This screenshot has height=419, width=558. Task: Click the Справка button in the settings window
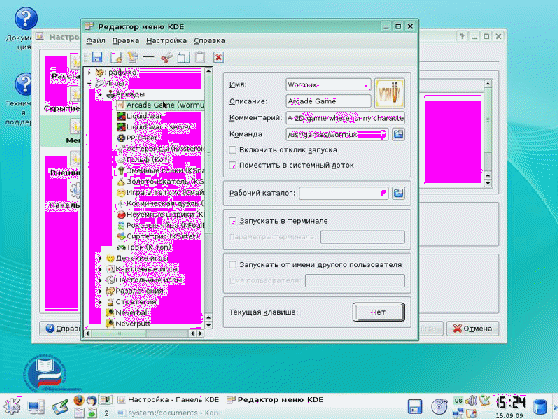pos(60,328)
